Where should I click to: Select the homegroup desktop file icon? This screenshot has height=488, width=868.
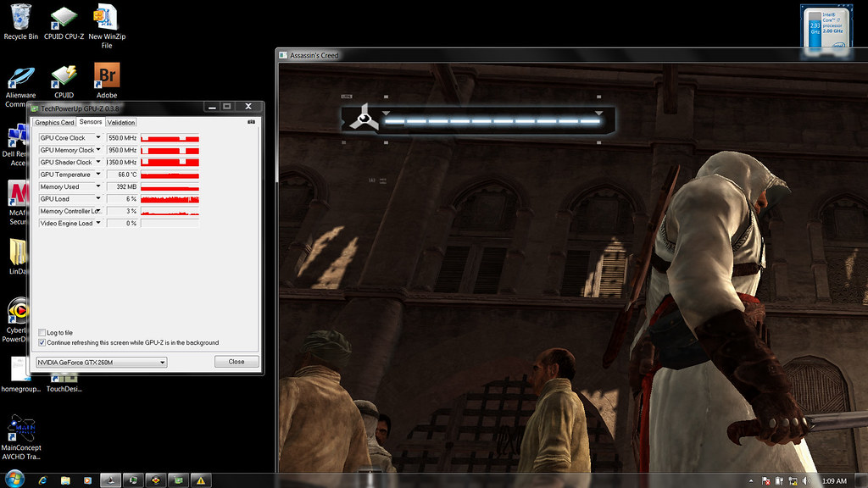(x=20, y=374)
